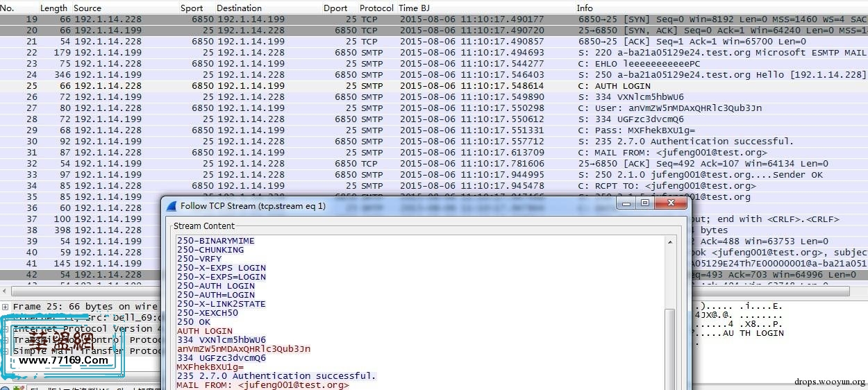Image resolution: width=868 pixels, height=390 pixels.
Task: Select highlighted packet 42 row
Action: tap(80, 275)
